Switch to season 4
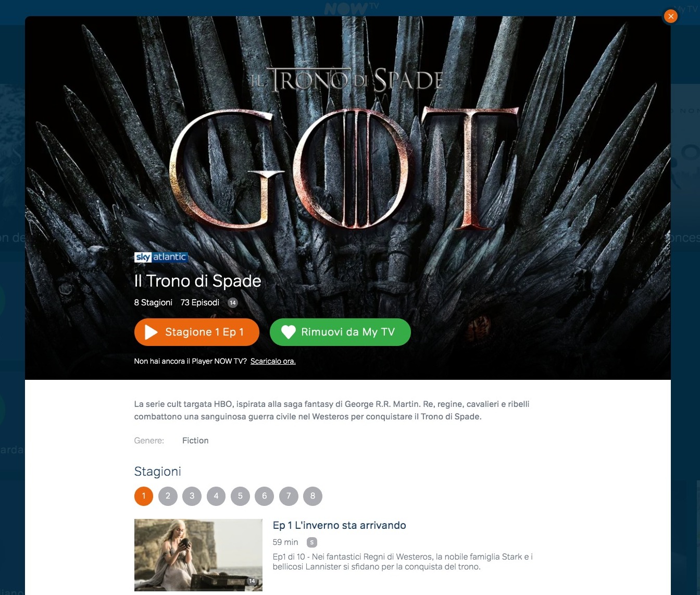 pyautogui.click(x=216, y=496)
